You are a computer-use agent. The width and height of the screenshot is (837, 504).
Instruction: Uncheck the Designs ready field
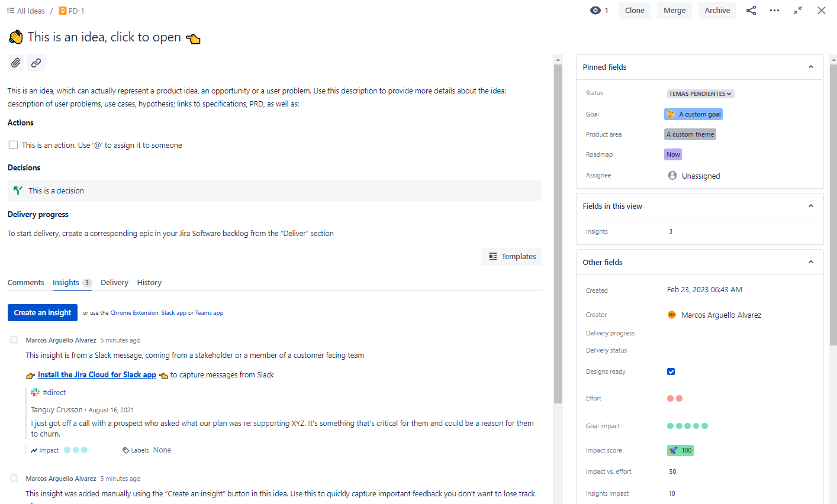coord(671,371)
